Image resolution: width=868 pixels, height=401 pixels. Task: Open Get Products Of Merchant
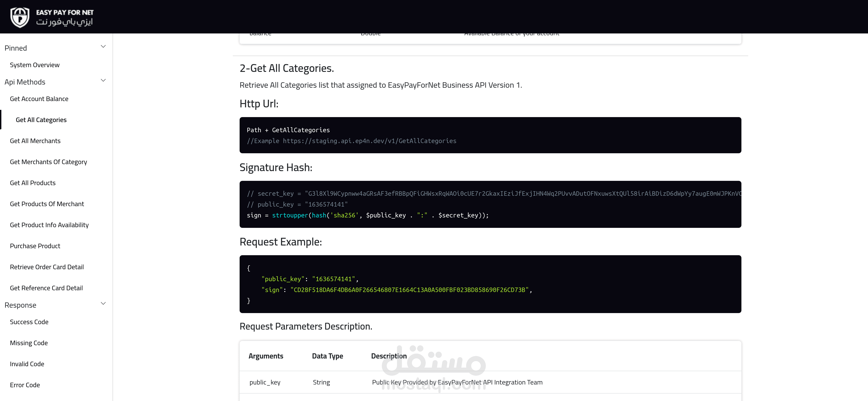pos(47,204)
